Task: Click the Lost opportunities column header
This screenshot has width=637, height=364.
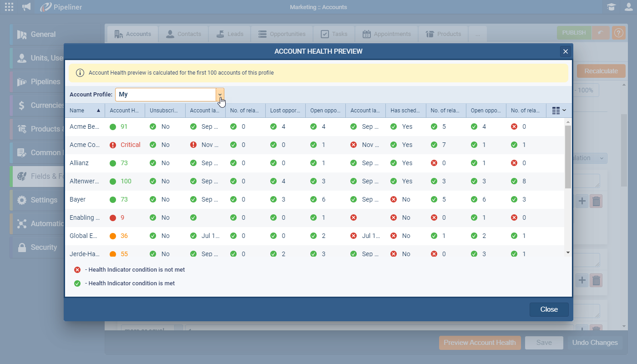Action: click(285, 111)
